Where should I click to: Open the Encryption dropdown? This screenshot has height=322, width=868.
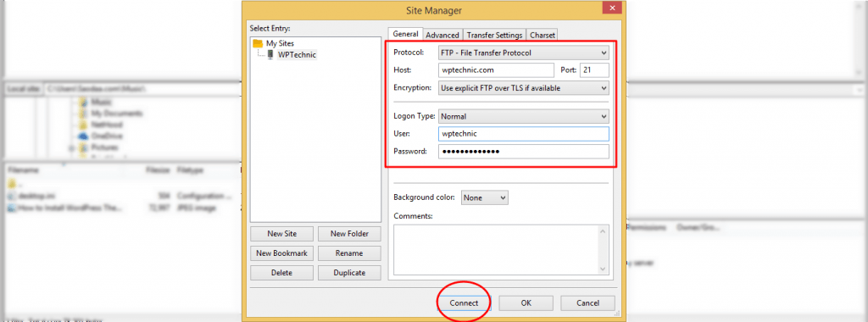click(523, 87)
